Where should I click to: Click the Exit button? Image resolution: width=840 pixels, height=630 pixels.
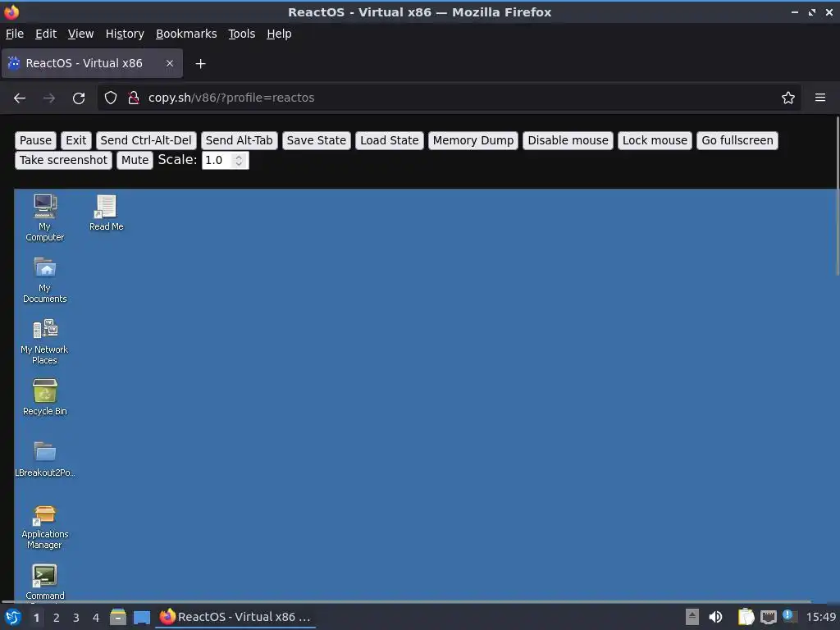(x=76, y=140)
